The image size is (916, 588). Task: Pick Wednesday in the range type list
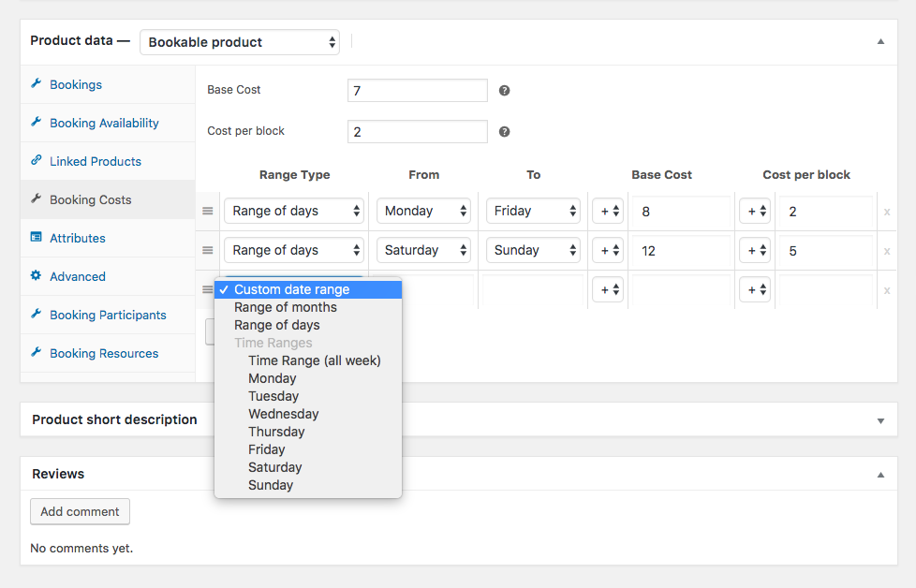284,414
